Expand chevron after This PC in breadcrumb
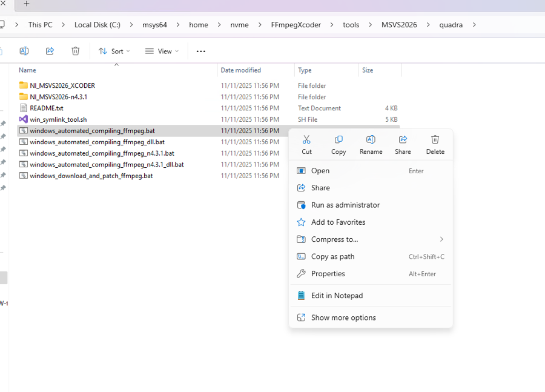The height and width of the screenshot is (392, 545). tap(63, 25)
